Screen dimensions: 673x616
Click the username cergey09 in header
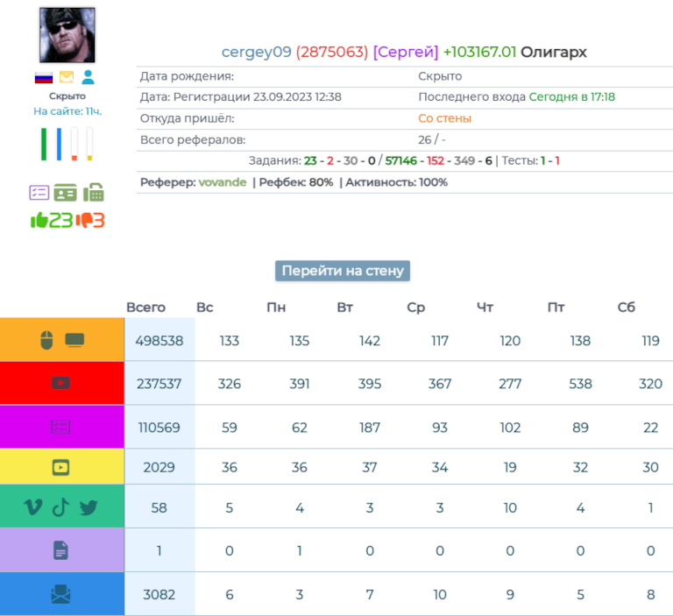point(256,53)
